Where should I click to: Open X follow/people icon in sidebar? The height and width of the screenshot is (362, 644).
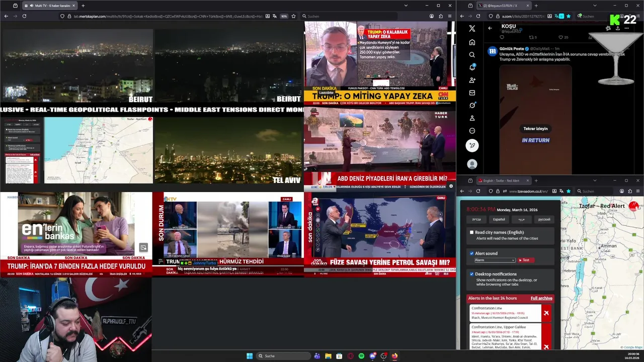(x=472, y=80)
